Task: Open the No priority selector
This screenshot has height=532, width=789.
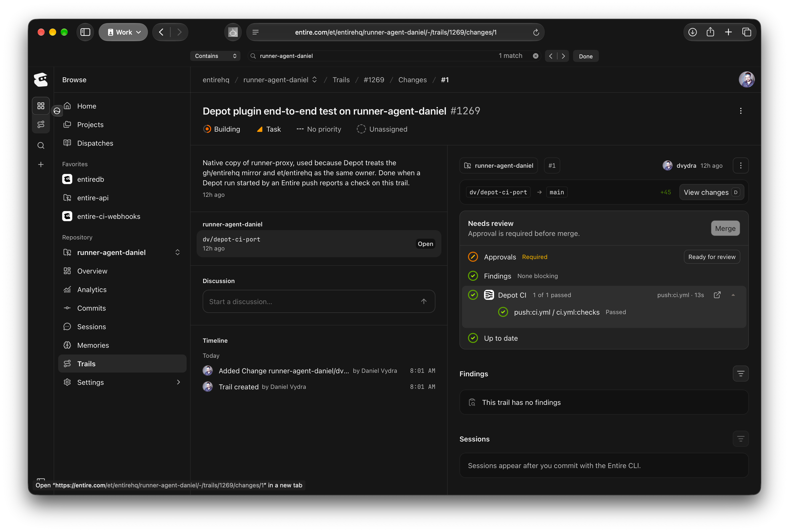Action: [319, 129]
